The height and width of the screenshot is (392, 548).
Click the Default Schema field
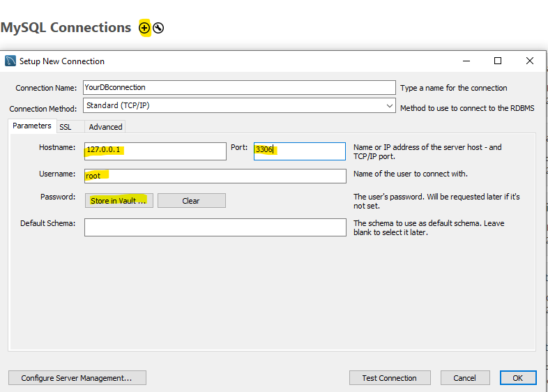click(x=215, y=227)
